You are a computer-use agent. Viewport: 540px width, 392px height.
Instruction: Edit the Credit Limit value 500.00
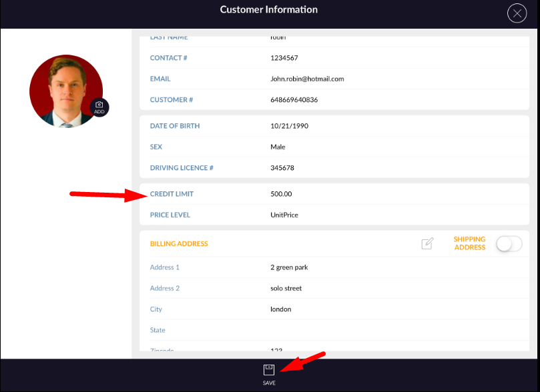pyautogui.click(x=281, y=194)
